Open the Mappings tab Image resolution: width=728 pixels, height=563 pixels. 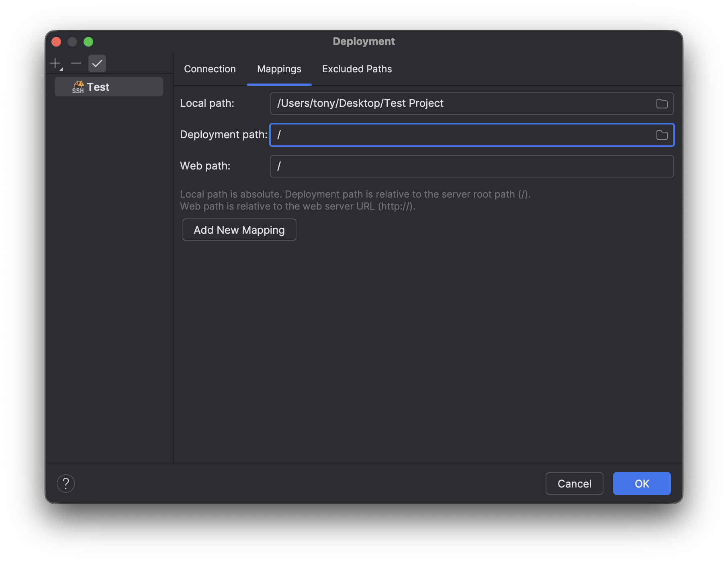[x=279, y=69]
